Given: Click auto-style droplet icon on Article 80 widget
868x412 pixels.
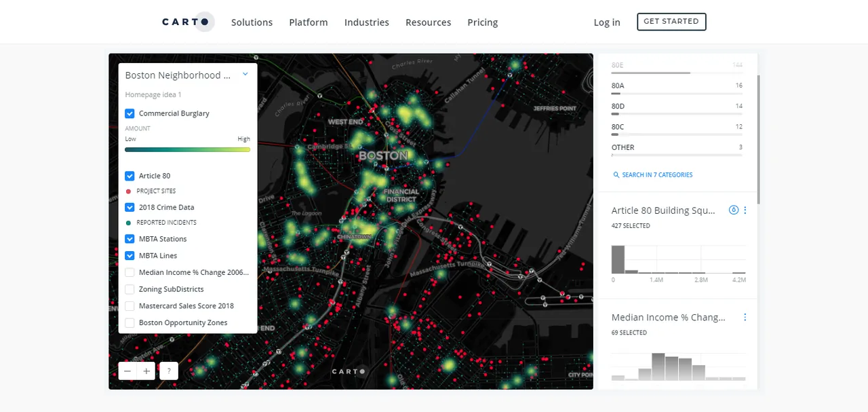Looking at the screenshot, I should coord(733,210).
